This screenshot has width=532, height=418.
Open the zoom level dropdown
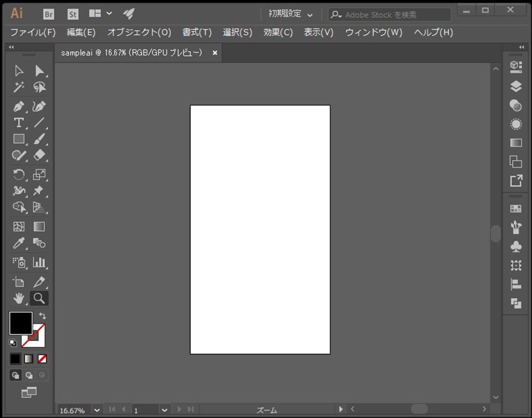(x=97, y=410)
